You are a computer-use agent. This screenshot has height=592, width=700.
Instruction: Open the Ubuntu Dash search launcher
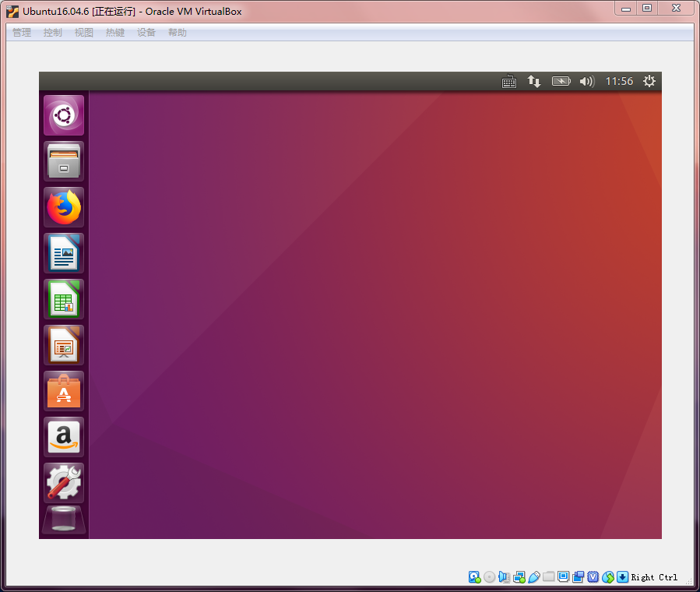coord(64,115)
